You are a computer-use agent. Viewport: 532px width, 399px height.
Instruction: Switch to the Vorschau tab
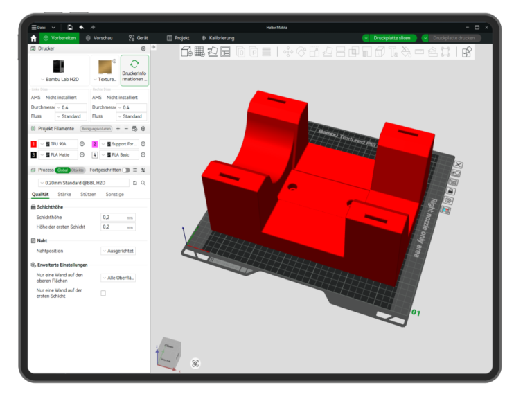point(98,38)
